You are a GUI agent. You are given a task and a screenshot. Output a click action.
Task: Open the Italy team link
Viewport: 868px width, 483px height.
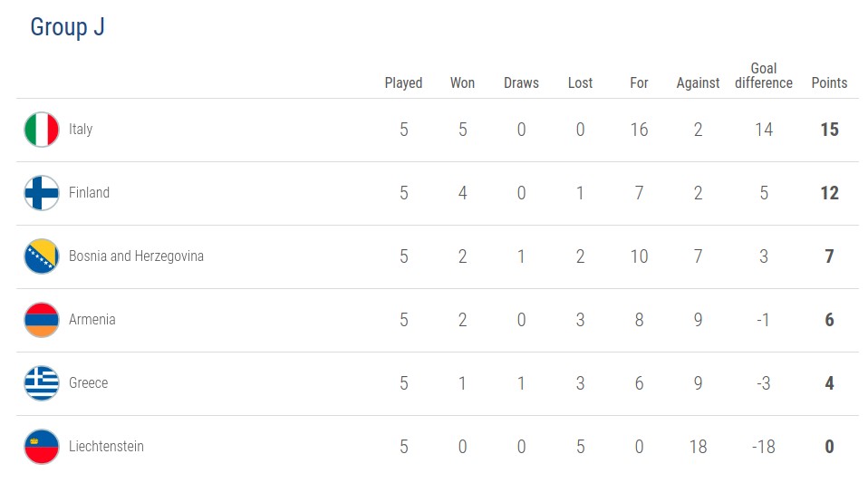(x=81, y=130)
